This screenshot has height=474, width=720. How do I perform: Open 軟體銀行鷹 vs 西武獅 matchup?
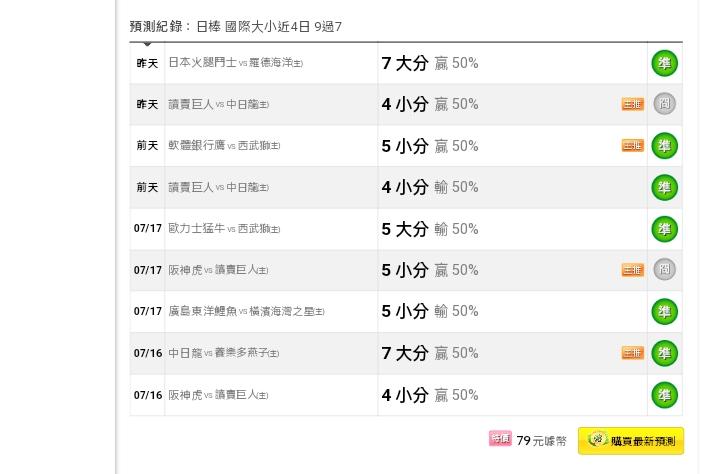tap(224, 146)
